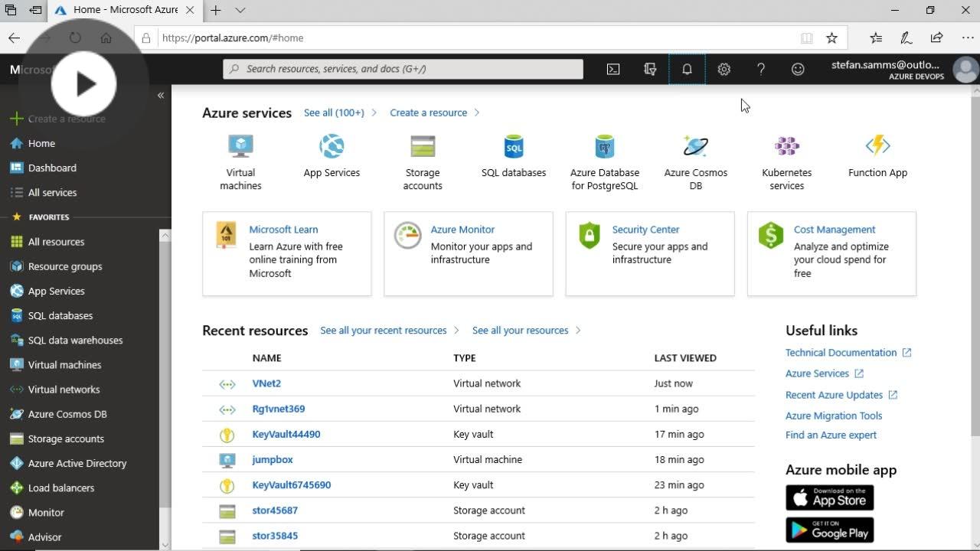Open browser reading view icon
This screenshot has height=551, width=980.
point(806,38)
